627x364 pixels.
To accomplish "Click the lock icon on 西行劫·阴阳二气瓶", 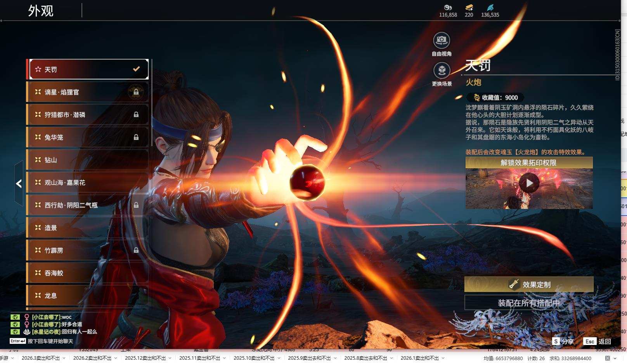I will coord(136,205).
